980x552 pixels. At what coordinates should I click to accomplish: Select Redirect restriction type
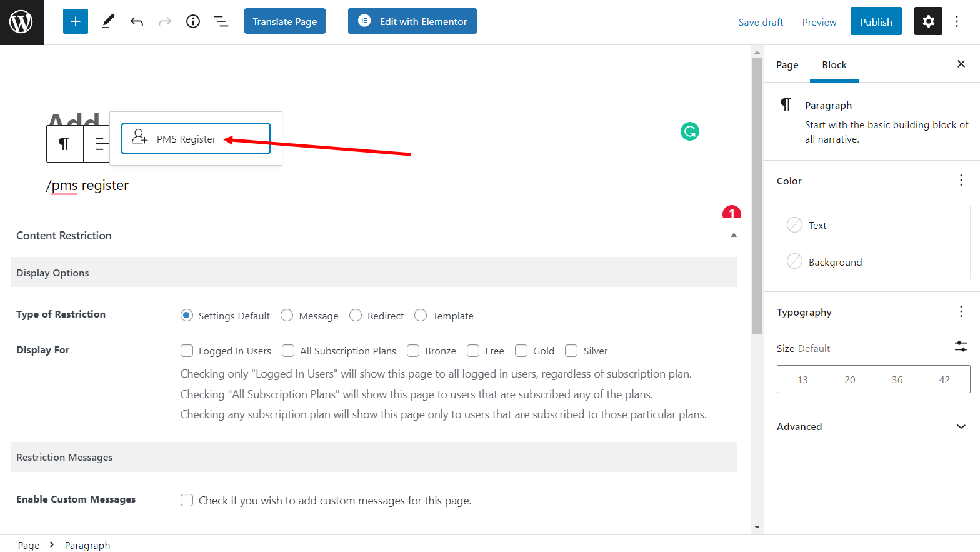(x=356, y=315)
